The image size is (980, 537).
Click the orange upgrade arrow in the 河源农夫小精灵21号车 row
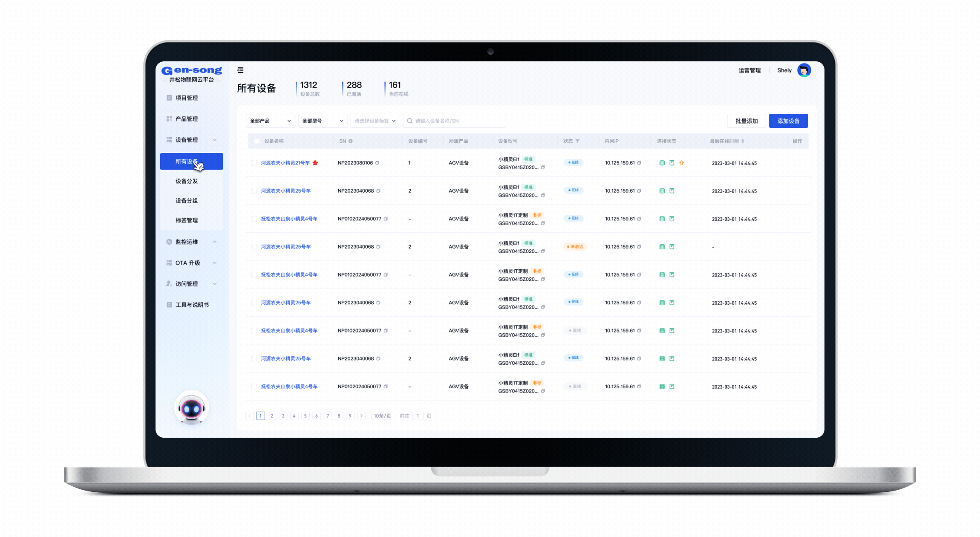[x=682, y=163]
